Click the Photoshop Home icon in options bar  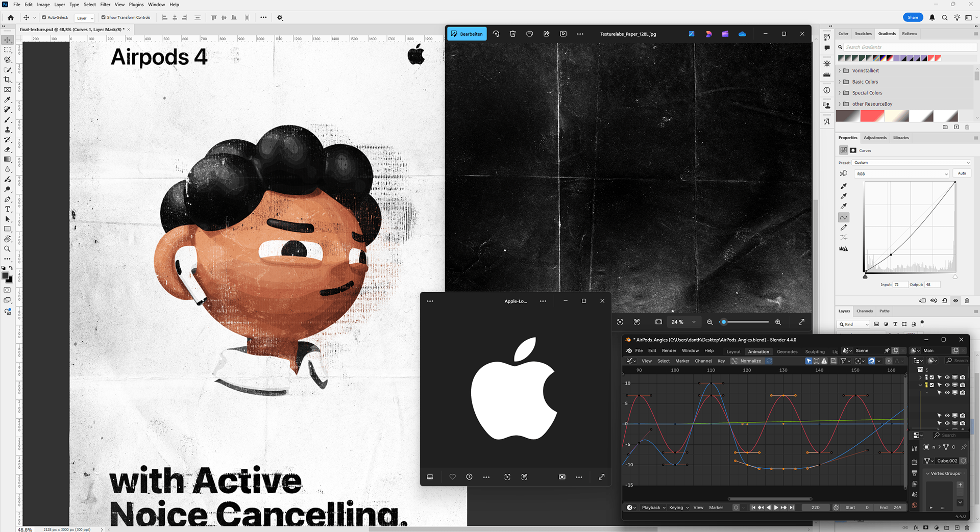point(10,17)
